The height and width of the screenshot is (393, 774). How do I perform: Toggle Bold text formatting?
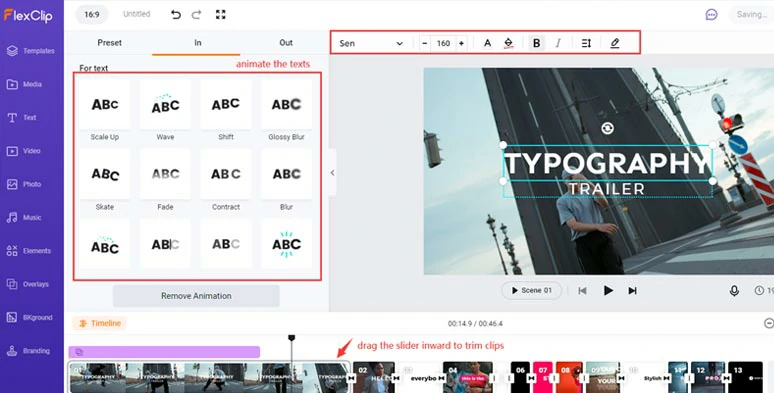[x=537, y=43]
